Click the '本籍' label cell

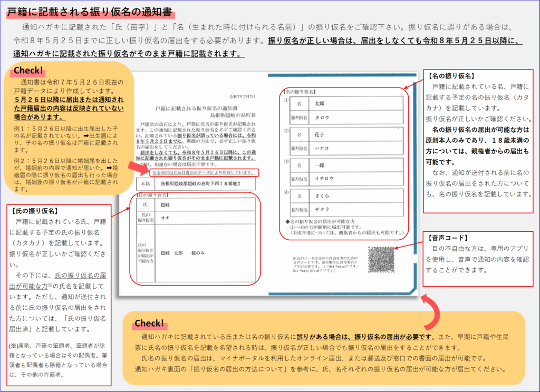[x=146, y=184]
